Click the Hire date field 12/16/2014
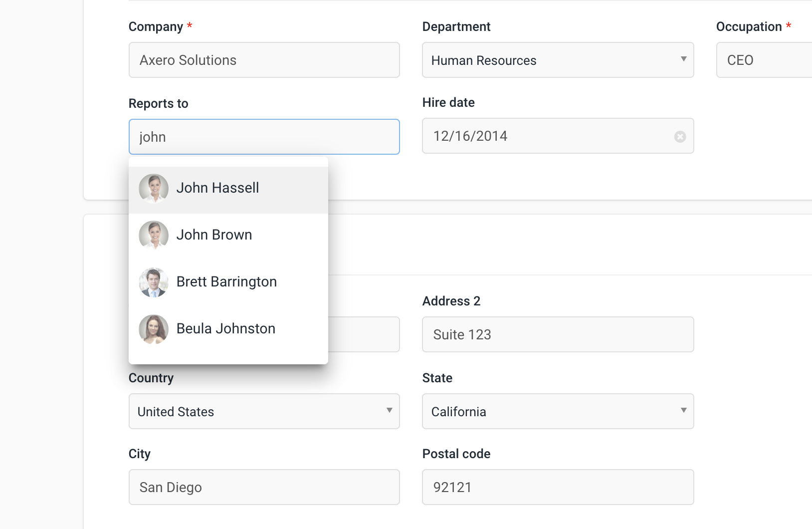 coord(558,136)
